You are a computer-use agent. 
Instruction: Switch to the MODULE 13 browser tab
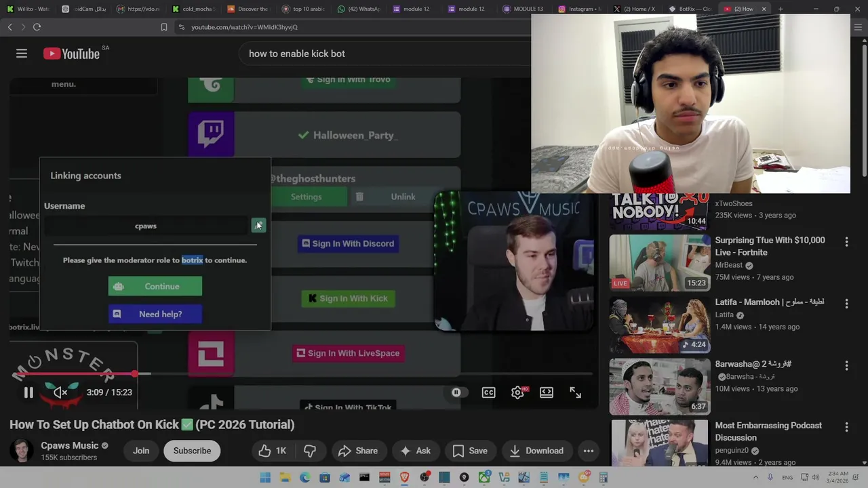[x=524, y=9]
